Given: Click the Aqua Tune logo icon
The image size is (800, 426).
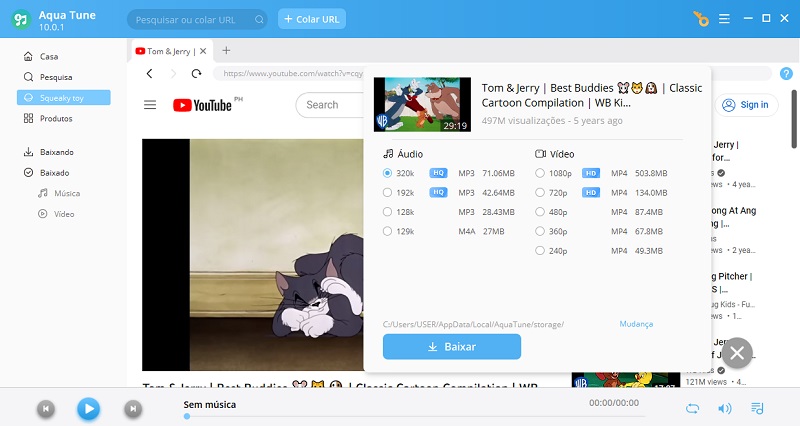Looking at the screenshot, I should click(21, 19).
